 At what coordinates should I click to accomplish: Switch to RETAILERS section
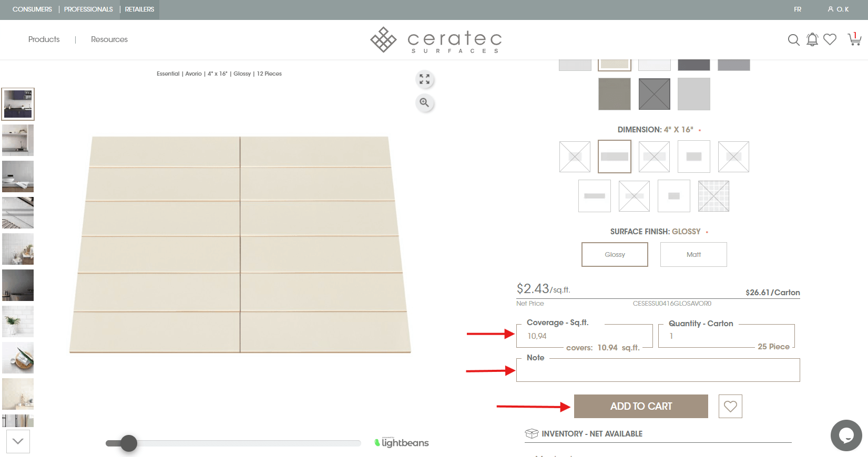[139, 9]
